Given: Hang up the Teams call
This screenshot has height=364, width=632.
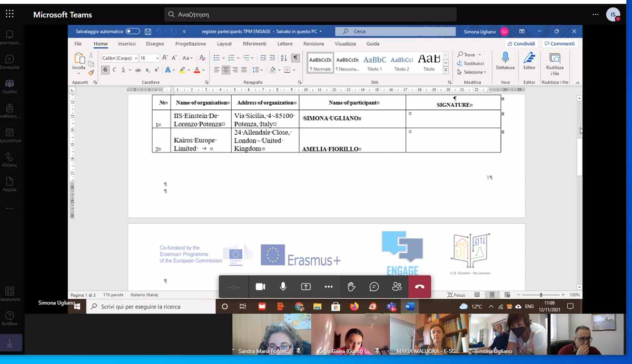Looking at the screenshot, I should pyautogui.click(x=419, y=287).
